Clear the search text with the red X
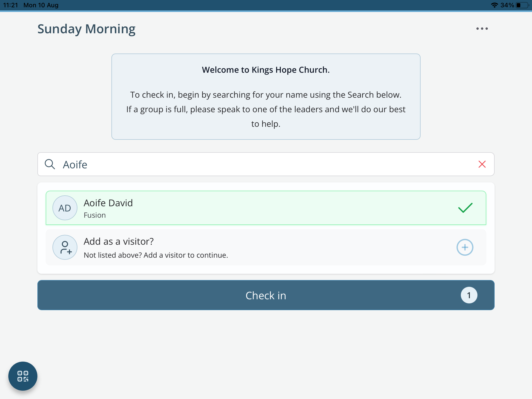 click(x=482, y=164)
